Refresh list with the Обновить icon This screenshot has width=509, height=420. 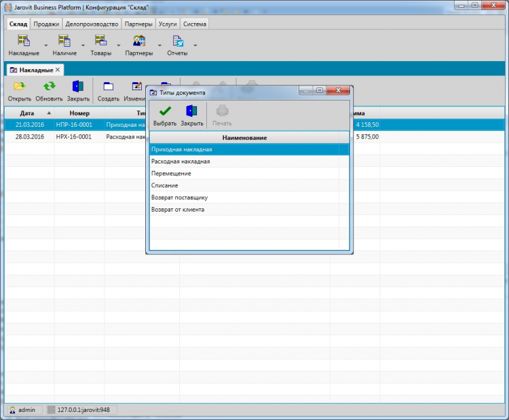pyautogui.click(x=49, y=86)
